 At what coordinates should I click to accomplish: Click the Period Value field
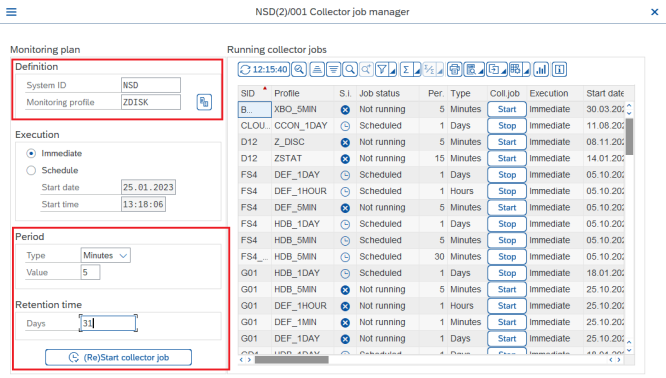pyautogui.click(x=90, y=272)
